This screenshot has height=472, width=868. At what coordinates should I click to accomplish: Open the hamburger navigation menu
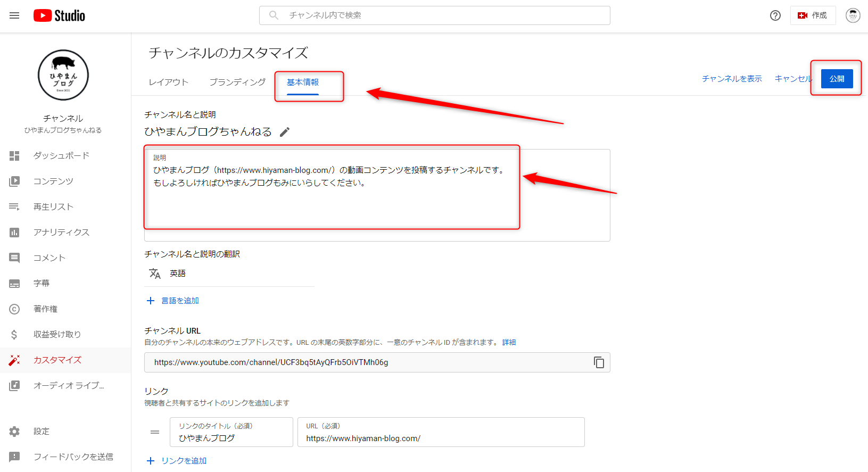(x=14, y=15)
